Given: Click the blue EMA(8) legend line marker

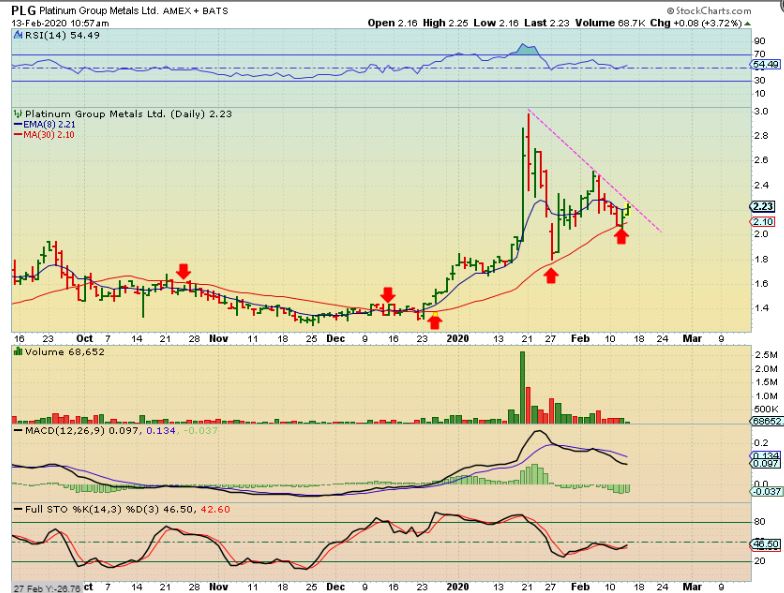Looking at the screenshot, I should (x=18, y=124).
